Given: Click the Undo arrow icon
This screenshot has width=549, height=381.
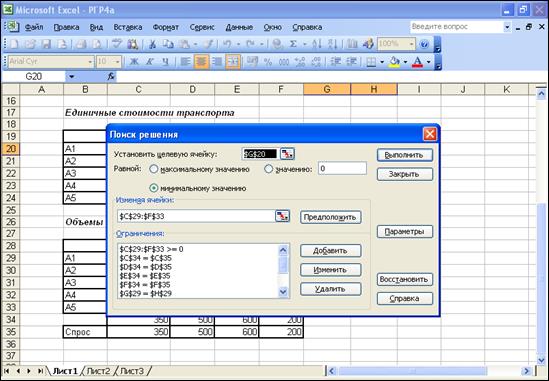Looking at the screenshot, I should [x=227, y=44].
